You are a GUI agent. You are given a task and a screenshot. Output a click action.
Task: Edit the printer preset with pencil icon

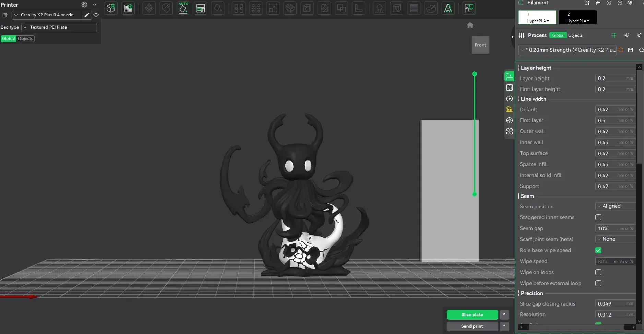pos(87,15)
